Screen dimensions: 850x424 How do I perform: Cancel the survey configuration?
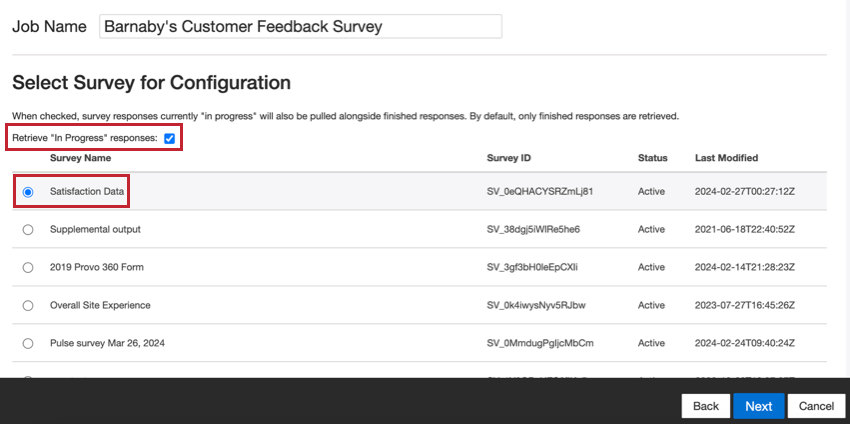[816, 406]
